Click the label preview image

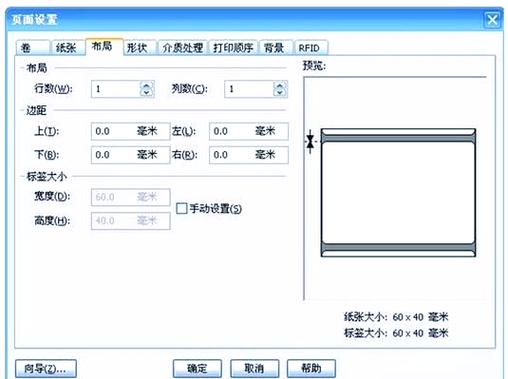[x=398, y=193]
